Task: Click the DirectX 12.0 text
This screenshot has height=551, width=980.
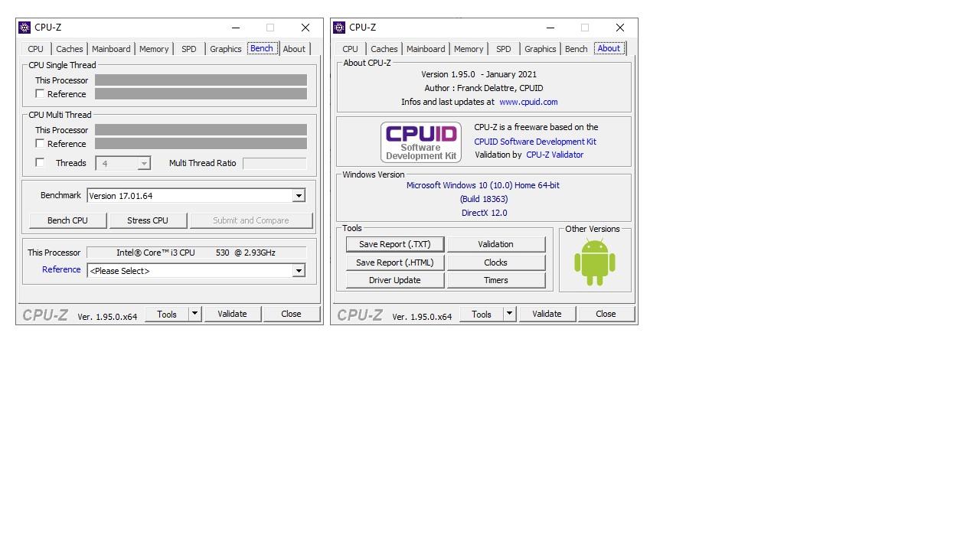Action: (484, 213)
